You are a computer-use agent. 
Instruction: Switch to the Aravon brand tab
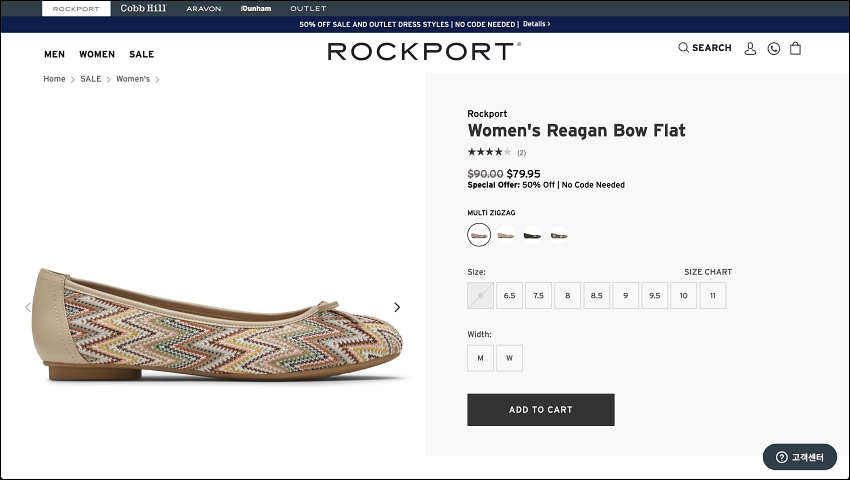point(204,9)
